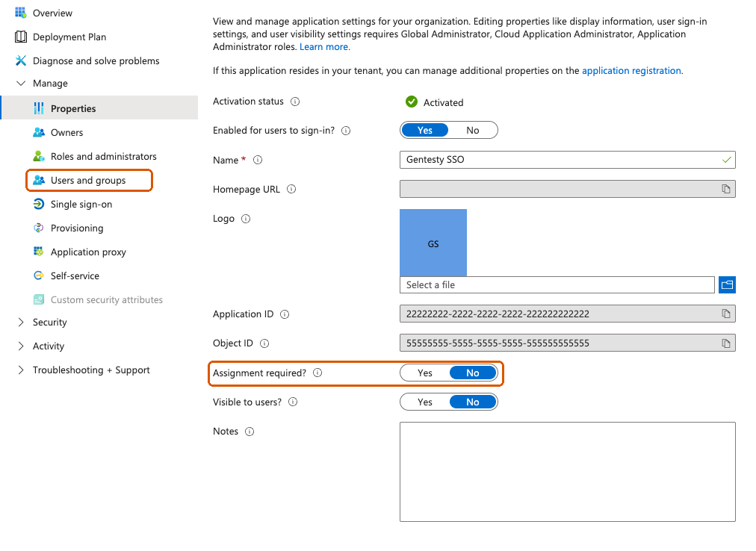Click the Learn more link
This screenshot has height=551, width=756.
[x=325, y=47]
